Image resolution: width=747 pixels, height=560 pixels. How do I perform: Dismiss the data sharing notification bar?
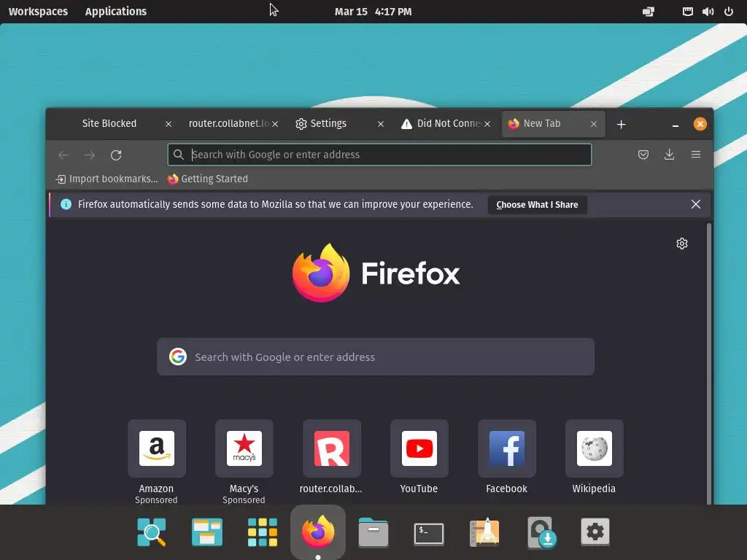click(x=695, y=204)
